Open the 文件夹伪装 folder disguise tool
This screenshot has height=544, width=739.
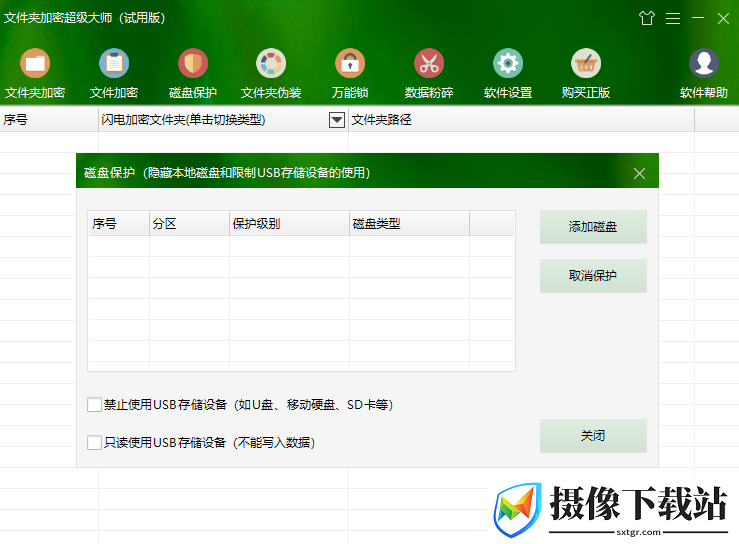[x=271, y=74]
